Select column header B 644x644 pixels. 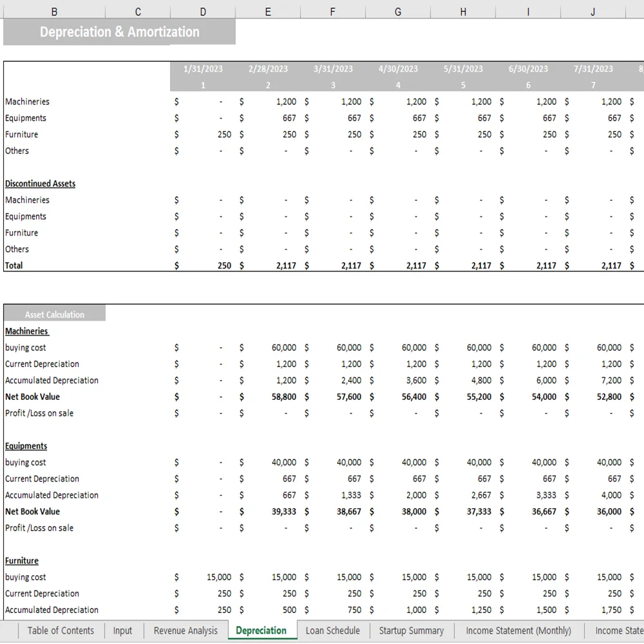54,11
